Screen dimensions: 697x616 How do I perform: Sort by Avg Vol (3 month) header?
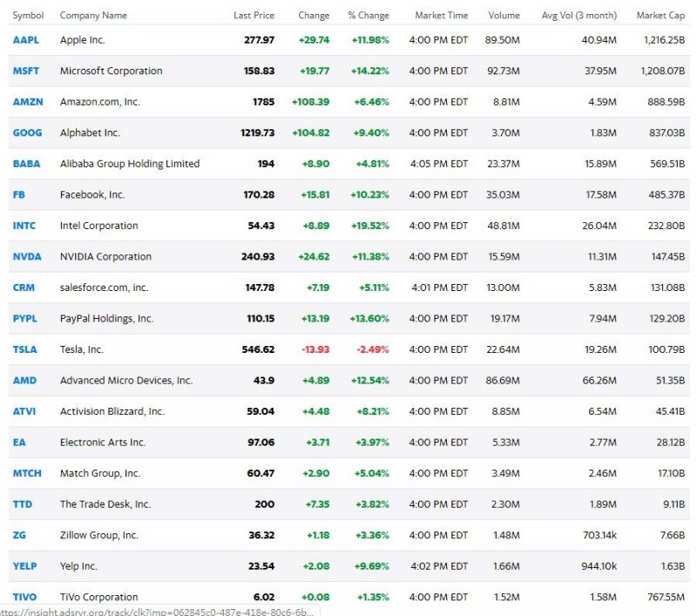[579, 16]
